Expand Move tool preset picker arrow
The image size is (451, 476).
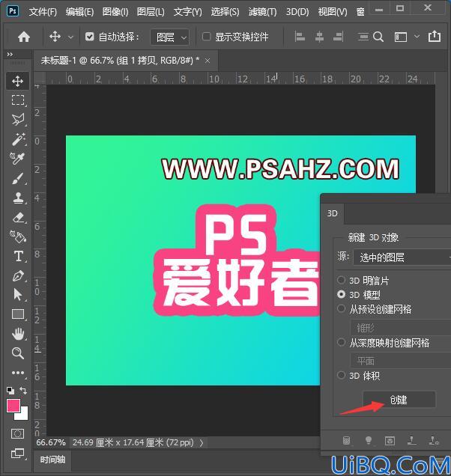click(x=70, y=37)
